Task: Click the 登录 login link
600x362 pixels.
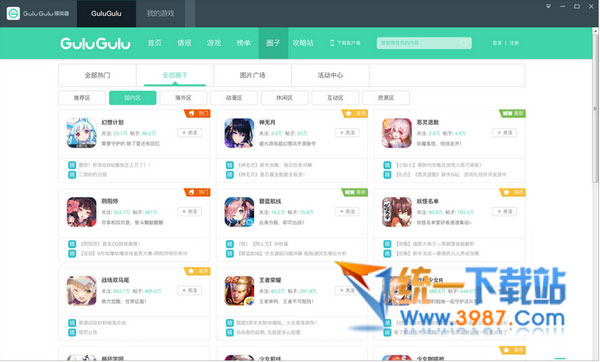Action: [x=497, y=43]
